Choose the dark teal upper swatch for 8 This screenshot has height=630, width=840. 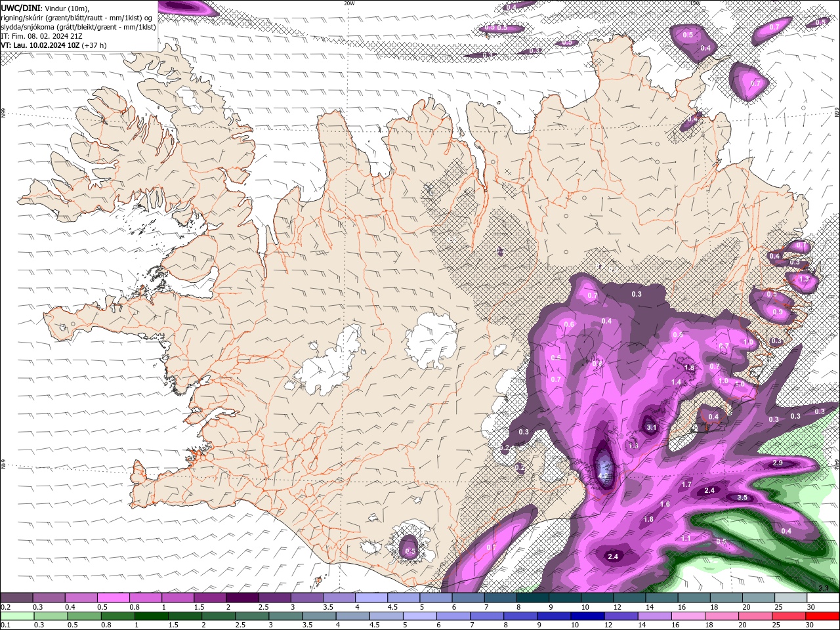pos(533,598)
